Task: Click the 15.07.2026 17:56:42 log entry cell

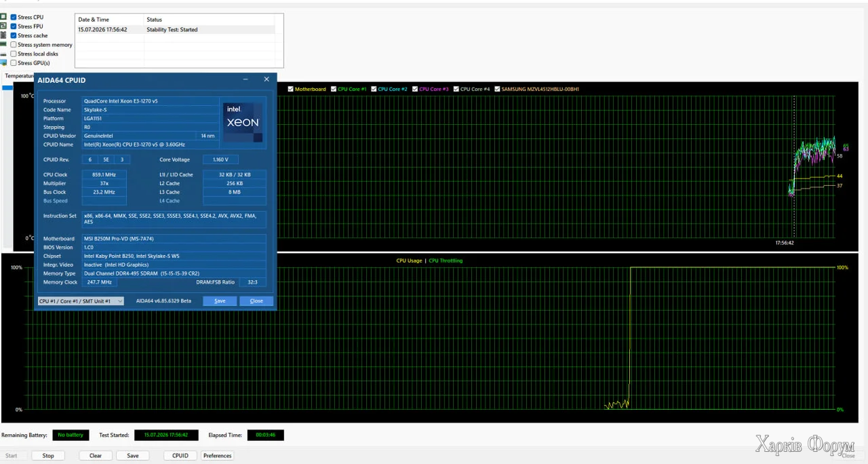Action: click(102, 29)
